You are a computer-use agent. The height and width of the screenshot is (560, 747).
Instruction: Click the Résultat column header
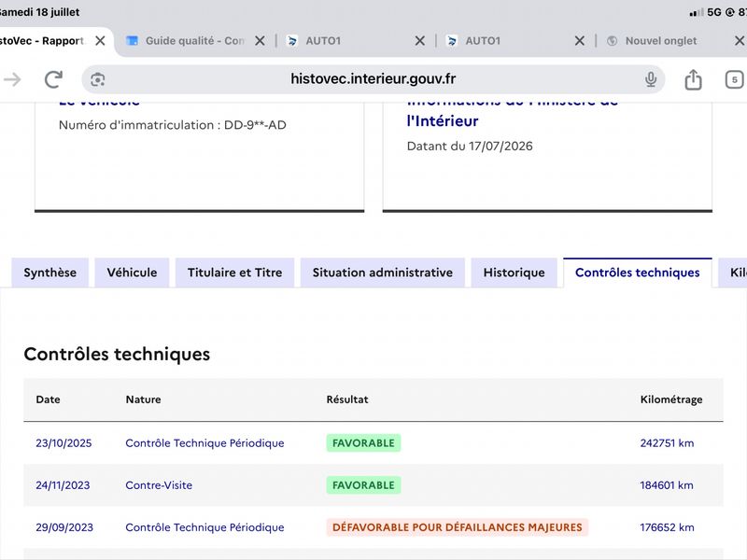click(347, 399)
